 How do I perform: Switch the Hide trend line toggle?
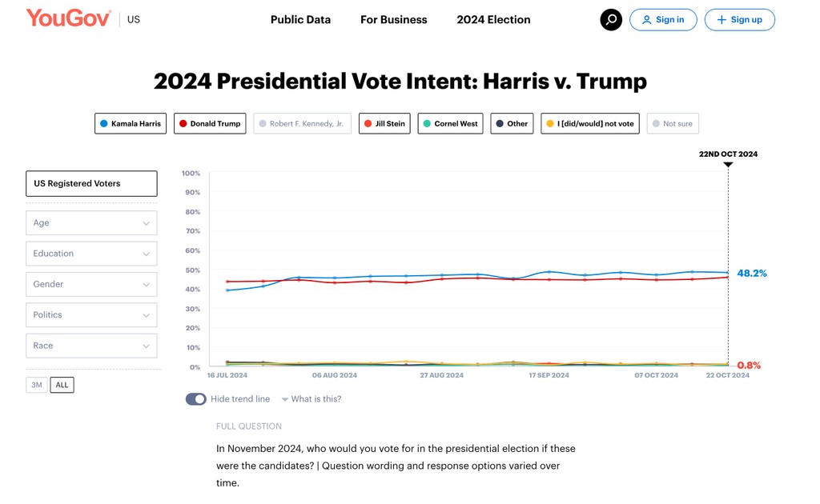coord(196,399)
